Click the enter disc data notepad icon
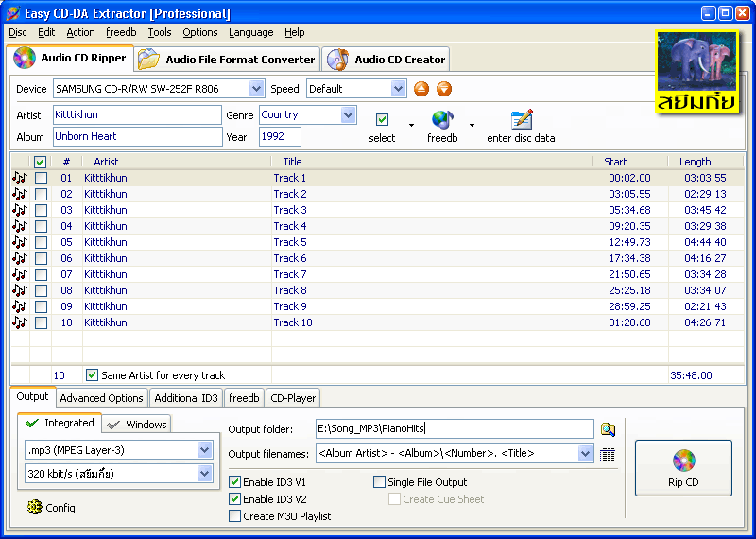 pos(522,120)
